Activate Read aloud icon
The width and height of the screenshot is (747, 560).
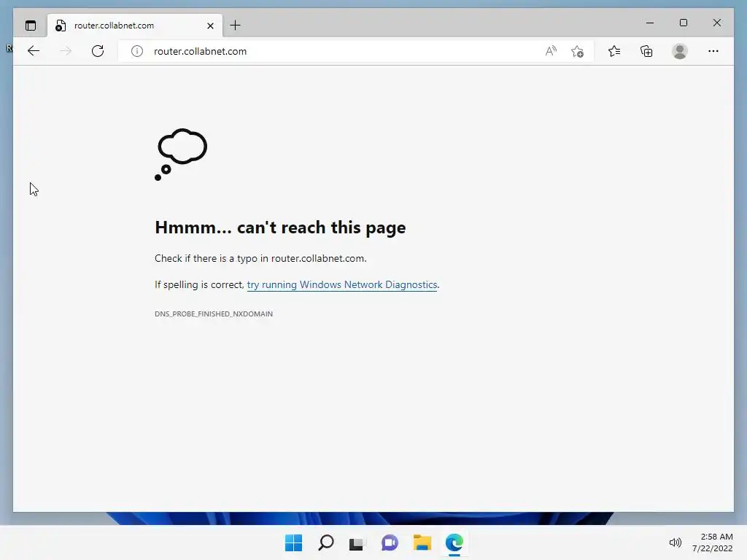click(551, 51)
